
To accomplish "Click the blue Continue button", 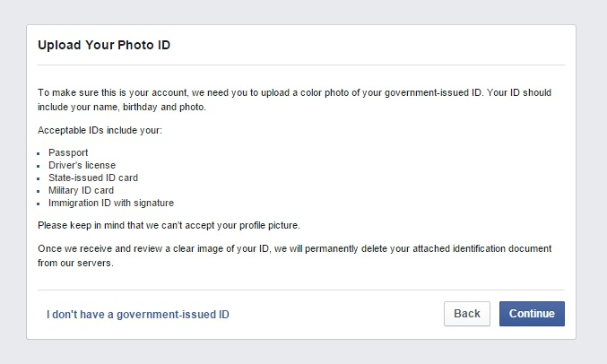I will pos(532,314).
